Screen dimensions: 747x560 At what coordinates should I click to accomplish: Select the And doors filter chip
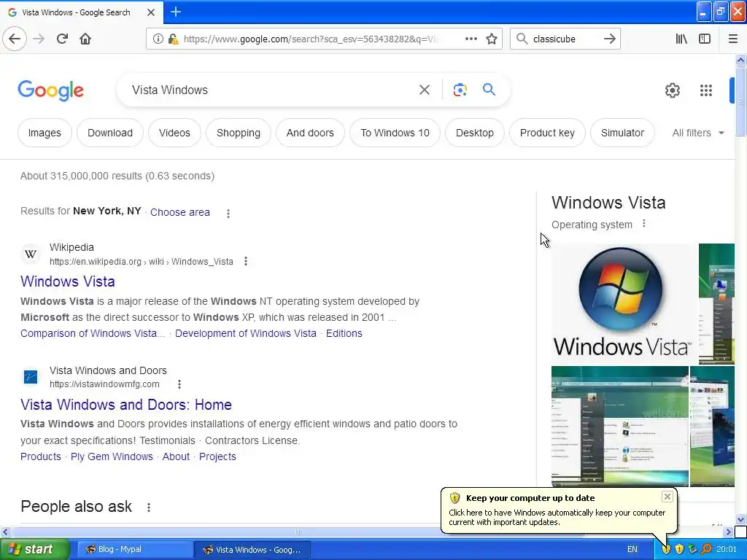(x=310, y=133)
